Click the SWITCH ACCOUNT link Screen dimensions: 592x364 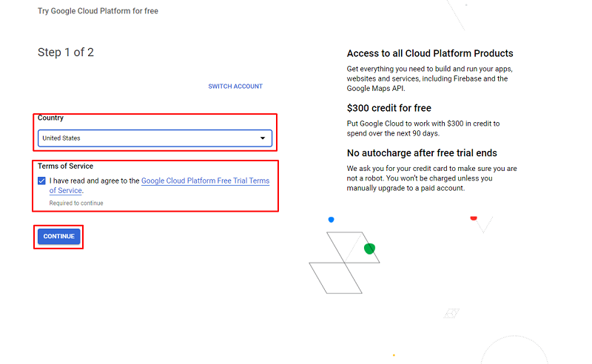235,87
